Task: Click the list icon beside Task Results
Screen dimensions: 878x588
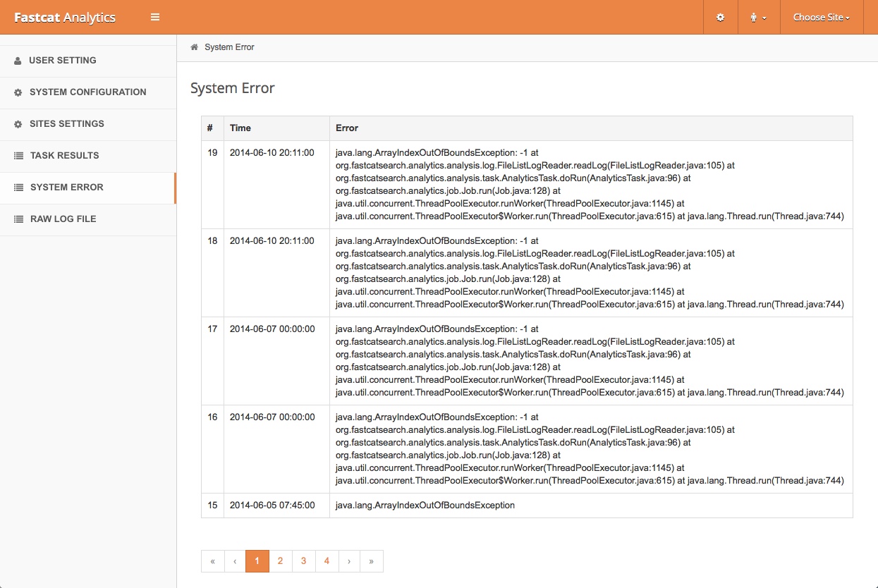Action: pos(18,156)
